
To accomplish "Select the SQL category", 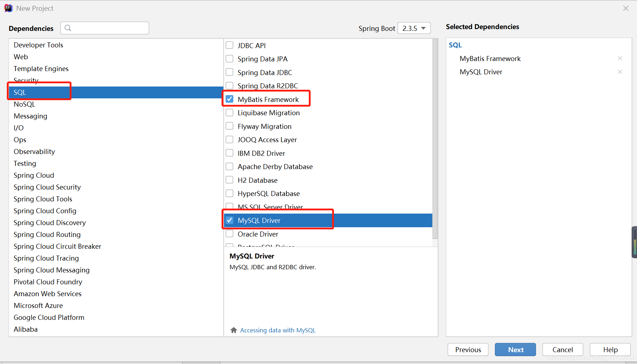I will [x=116, y=92].
